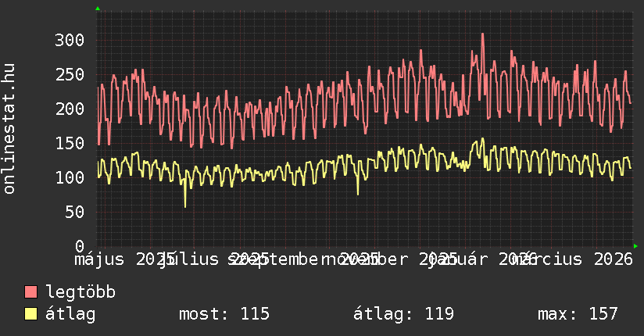Viewport: 644px width, 336px height.
Task: Click the 150 y-axis tick label
Action: point(69,143)
